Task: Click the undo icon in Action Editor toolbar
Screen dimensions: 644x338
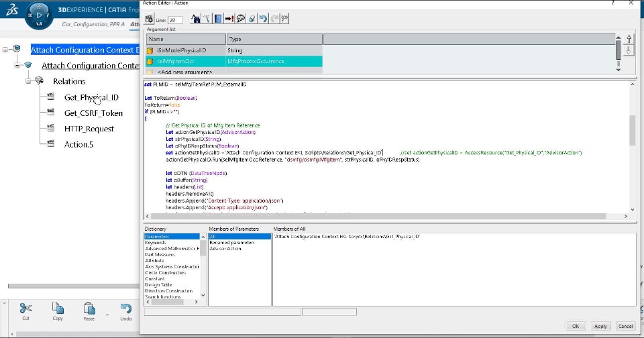Action: coord(263,19)
